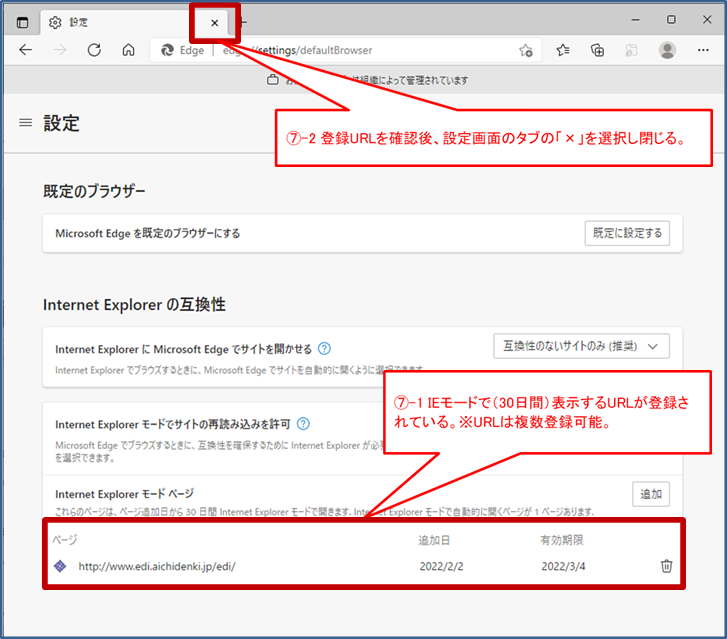Click the greyed IE mode toolbar icon
Screen dimensions: 727x639
click(x=631, y=50)
